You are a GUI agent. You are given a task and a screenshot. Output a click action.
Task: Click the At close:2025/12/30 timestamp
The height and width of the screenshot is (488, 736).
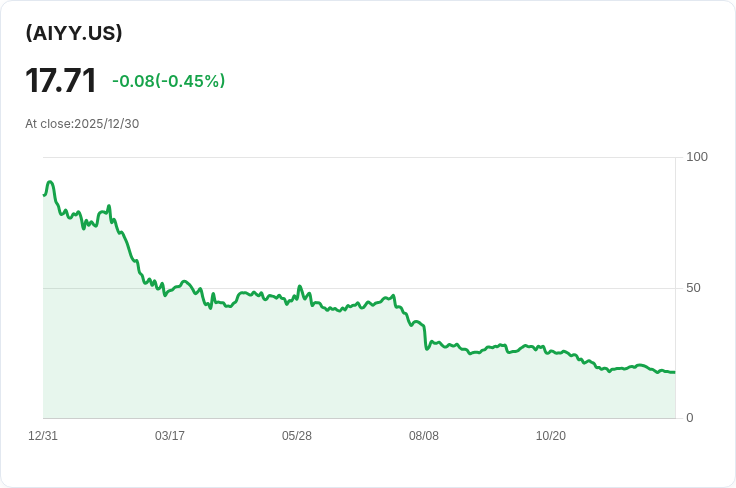82,124
